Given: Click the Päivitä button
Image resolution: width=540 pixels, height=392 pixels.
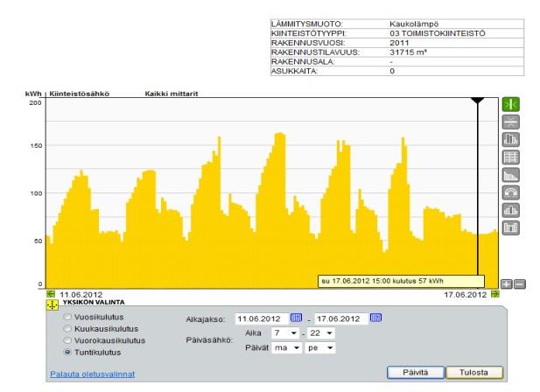Looking at the screenshot, I should pos(416,373).
